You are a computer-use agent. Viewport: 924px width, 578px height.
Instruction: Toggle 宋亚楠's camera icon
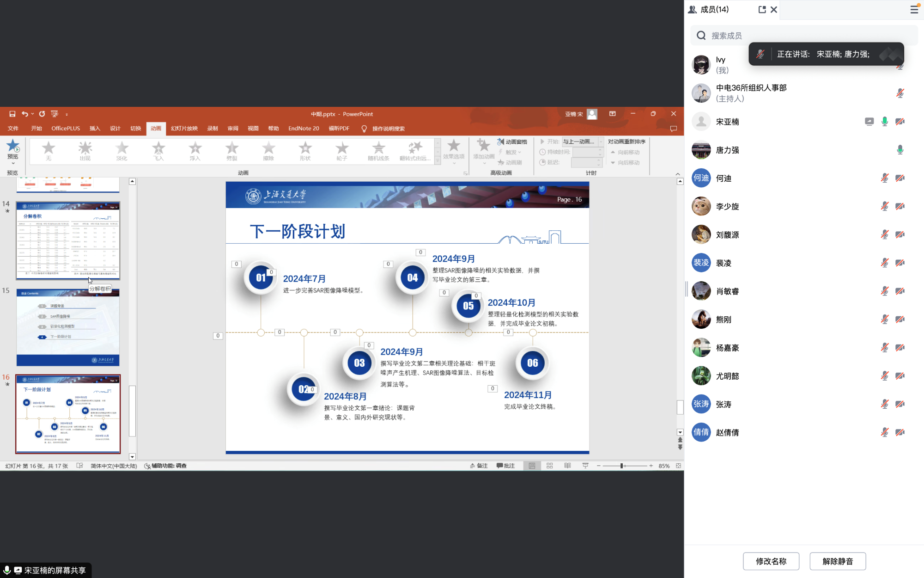(x=900, y=121)
